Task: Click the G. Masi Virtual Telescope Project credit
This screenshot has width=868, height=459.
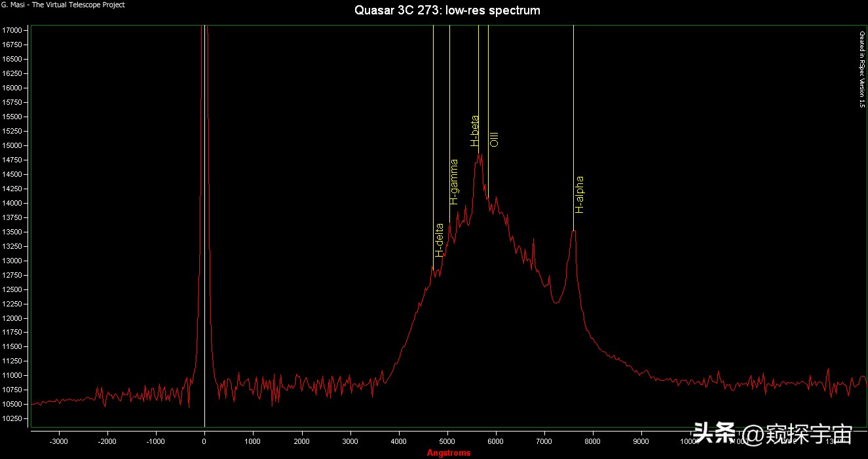Action: pyautogui.click(x=63, y=5)
